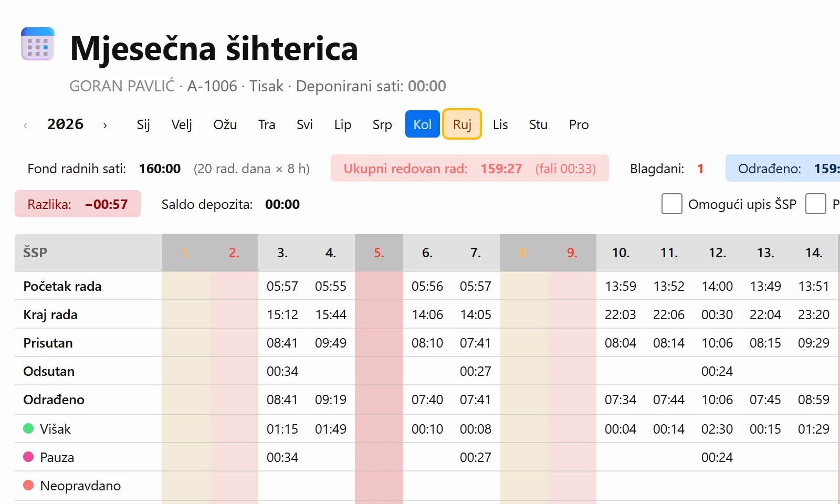The width and height of the screenshot is (840, 504).
Task: Click Odrađeno cell 07:34 for day 10
Action: click(x=621, y=400)
